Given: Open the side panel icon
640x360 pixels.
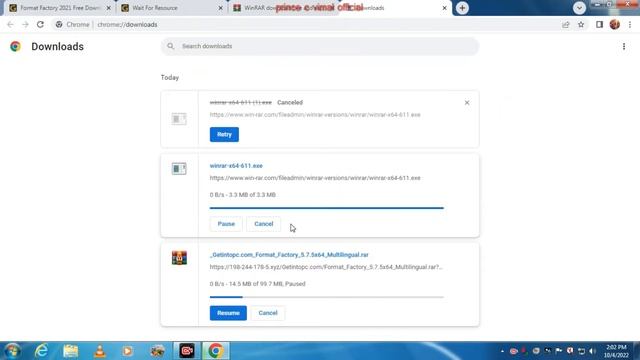Looking at the screenshot, I should 599,24.
